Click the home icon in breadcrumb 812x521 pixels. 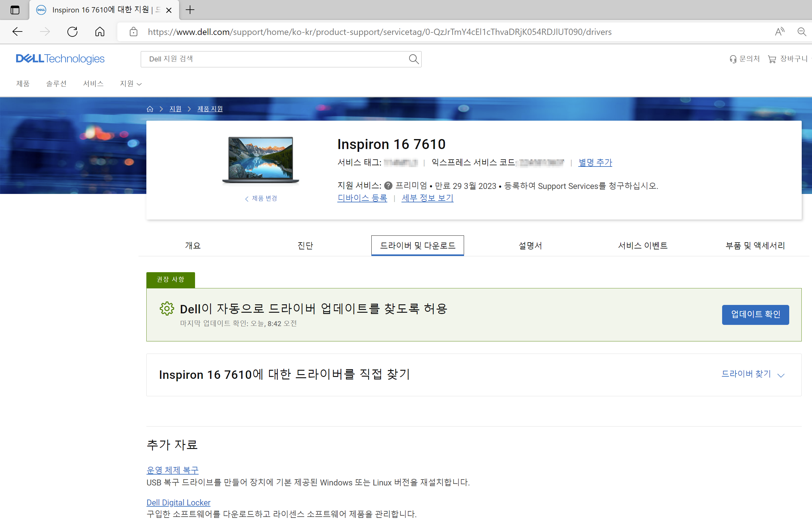150,109
